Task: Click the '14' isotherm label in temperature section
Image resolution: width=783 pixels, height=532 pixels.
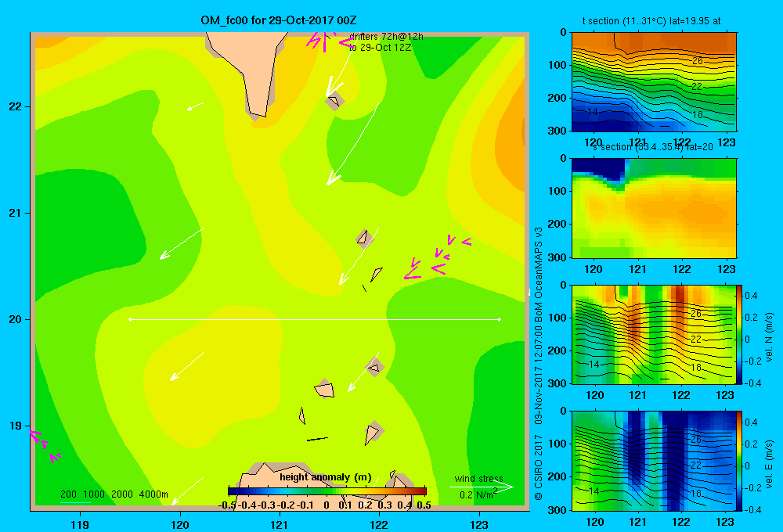Action: pyautogui.click(x=593, y=112)
